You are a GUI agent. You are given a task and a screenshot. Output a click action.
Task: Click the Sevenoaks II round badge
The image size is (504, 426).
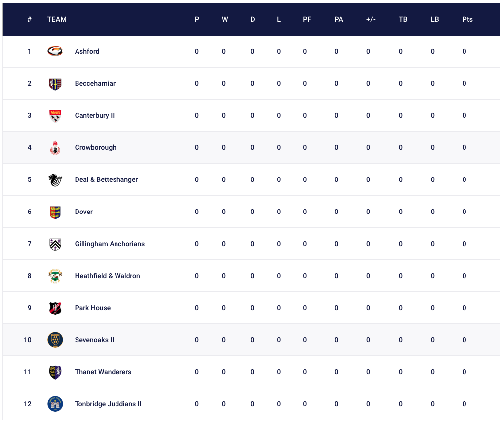point(55,340)
